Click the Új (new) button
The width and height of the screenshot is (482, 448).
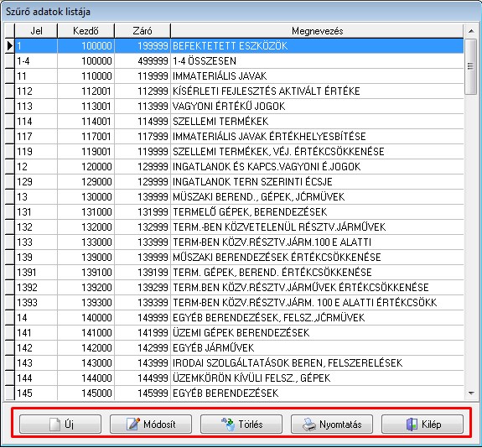tap(60, 425)
